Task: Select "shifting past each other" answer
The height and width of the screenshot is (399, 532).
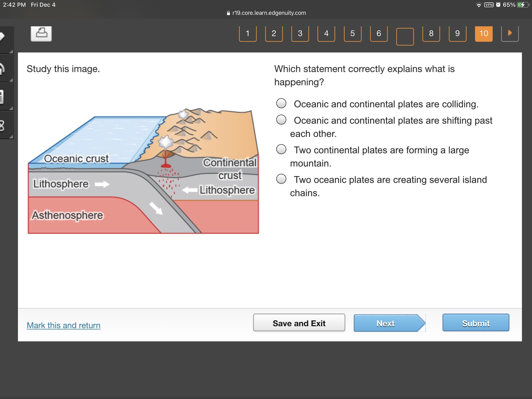Action: point(281,120)
